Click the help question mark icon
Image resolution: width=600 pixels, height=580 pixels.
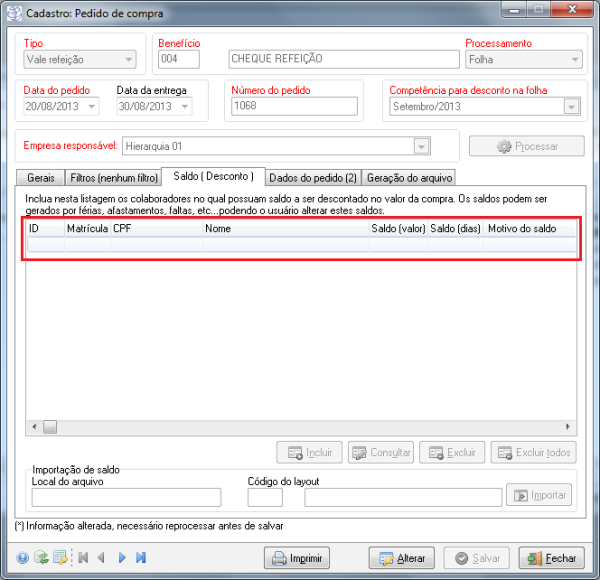coord(22,558)
